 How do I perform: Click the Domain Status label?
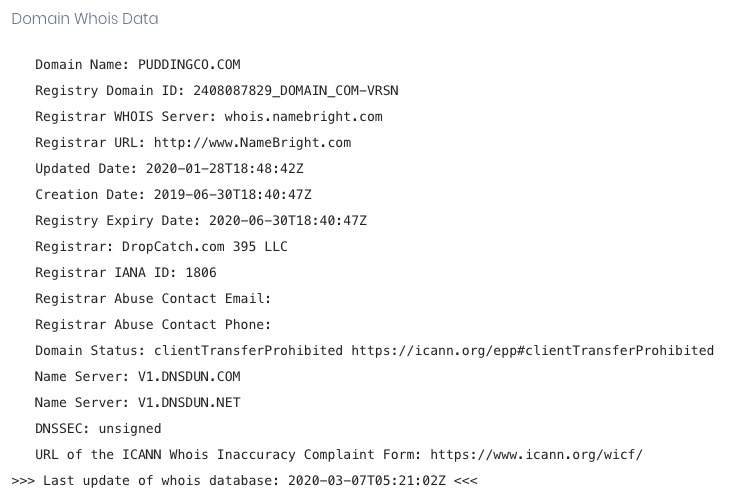pos(90,351)
